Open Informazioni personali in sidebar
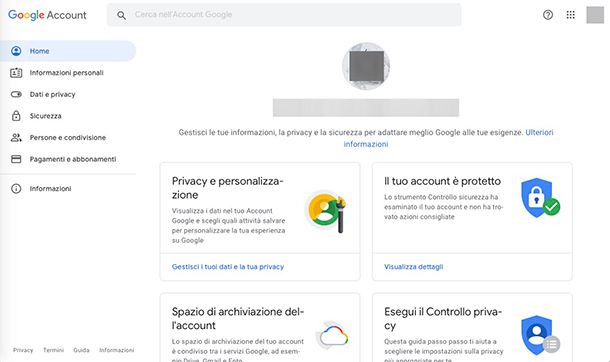610x362 pixels. tap(68, 73)
